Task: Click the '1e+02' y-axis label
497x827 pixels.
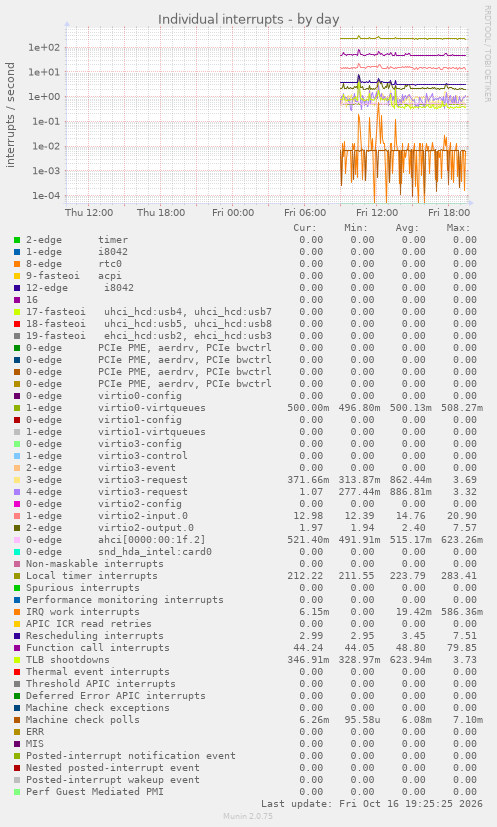Action: pyautogui.click(x=44, y=47)
